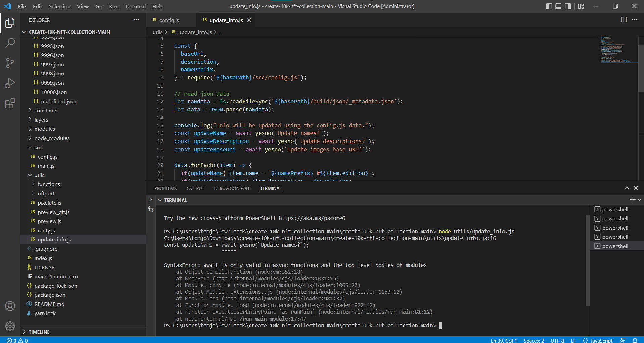Image resolution: width=644 pixels, height=343 pixels.
Task: Switch to the DEBUG CONSOLE tab
Action: click(x=232, y=188)
